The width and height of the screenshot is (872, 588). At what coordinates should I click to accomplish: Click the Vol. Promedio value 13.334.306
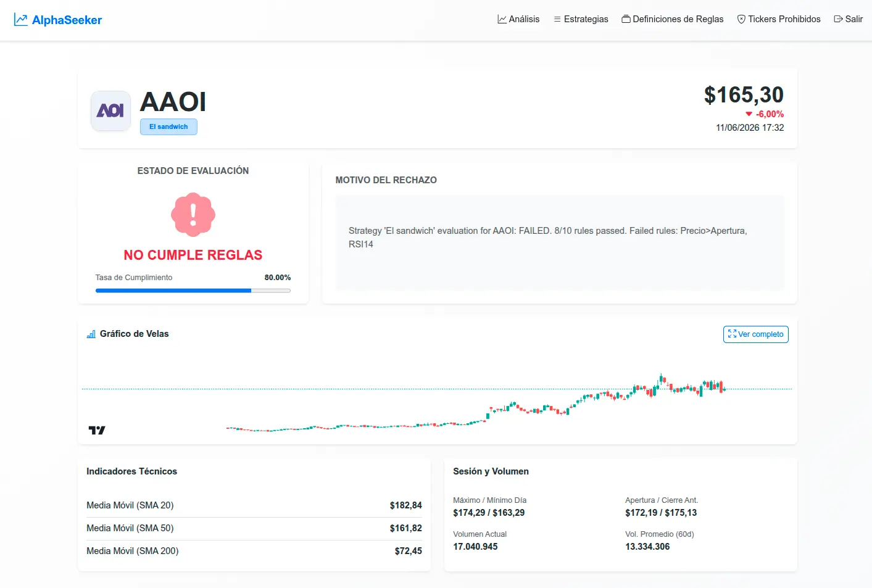[647, 547]
